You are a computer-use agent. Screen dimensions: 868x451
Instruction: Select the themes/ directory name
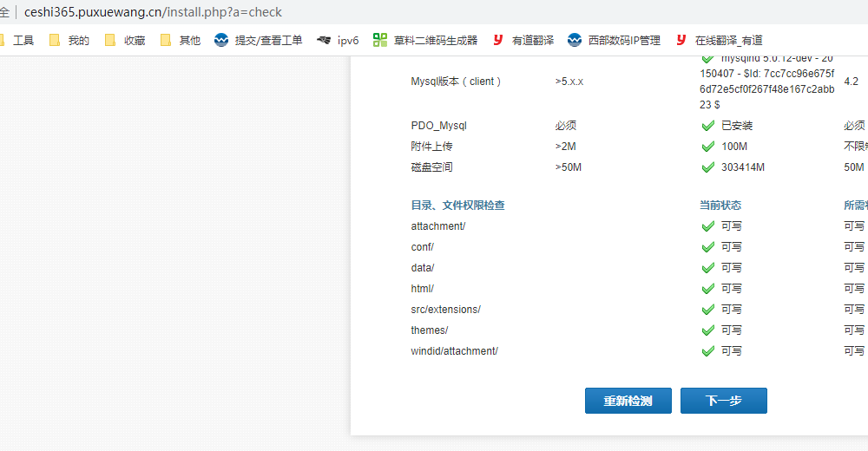[x=430, y=330]
